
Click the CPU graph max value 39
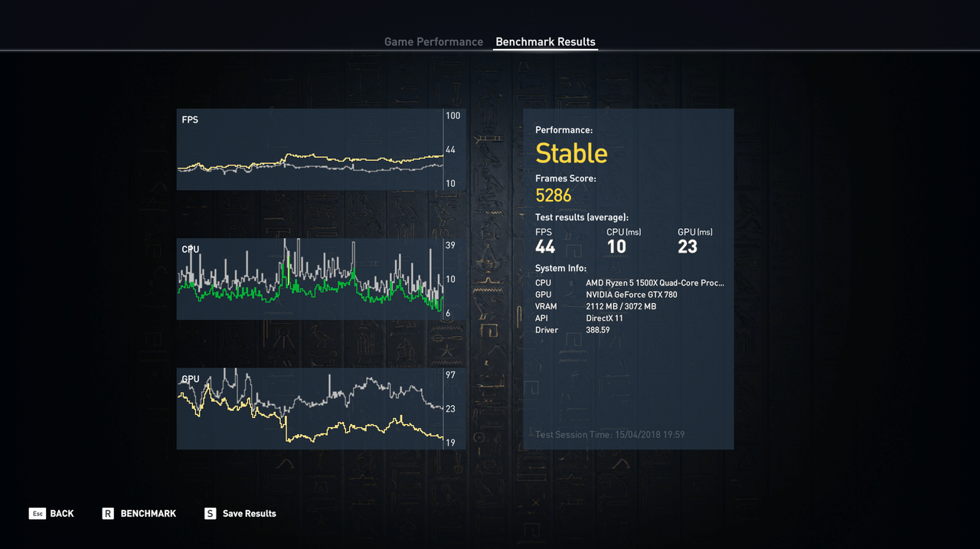[x=450, y=245]
